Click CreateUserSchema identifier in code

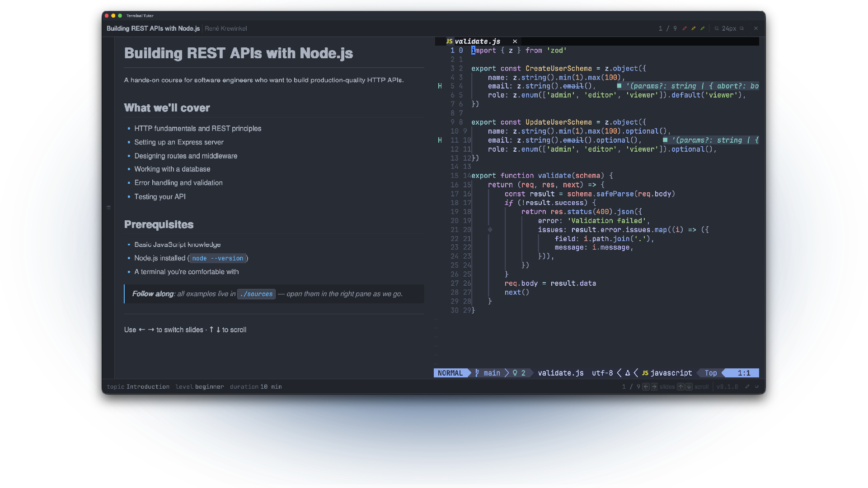point(558,69)
